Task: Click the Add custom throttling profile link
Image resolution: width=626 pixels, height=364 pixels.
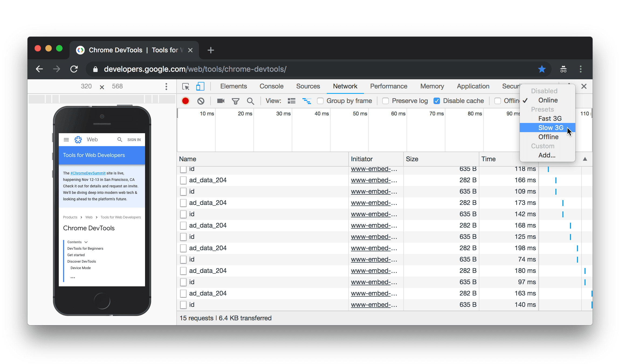Action: [546, 155]
